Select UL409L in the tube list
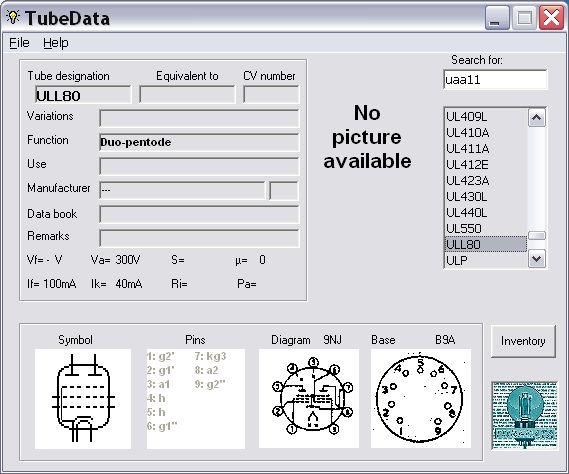The height and width of the screenshot is (474, 569). (x=486, y=117)
